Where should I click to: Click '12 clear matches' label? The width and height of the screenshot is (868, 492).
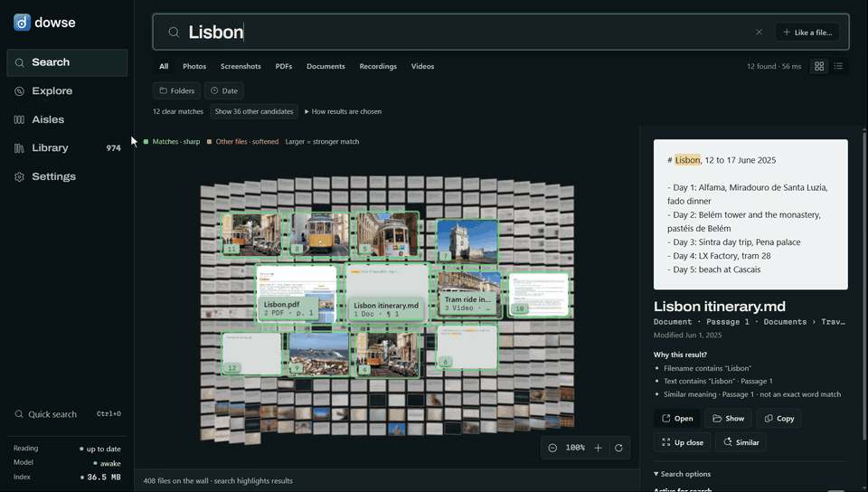(x=178, y=111)
